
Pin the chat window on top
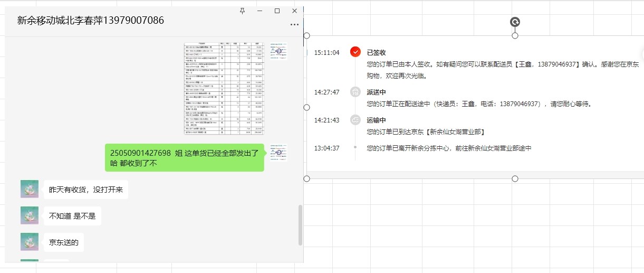tap(242, 11)
